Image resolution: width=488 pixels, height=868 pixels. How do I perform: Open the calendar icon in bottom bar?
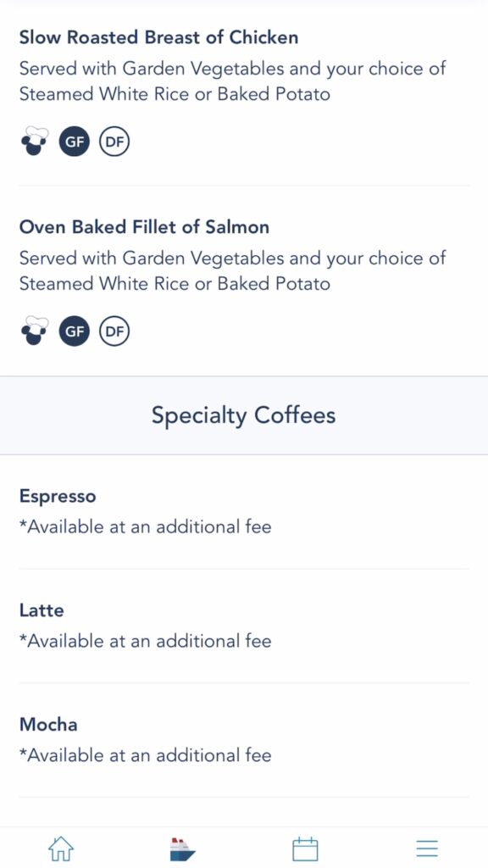pyautogui.click(x=305, y=848)
